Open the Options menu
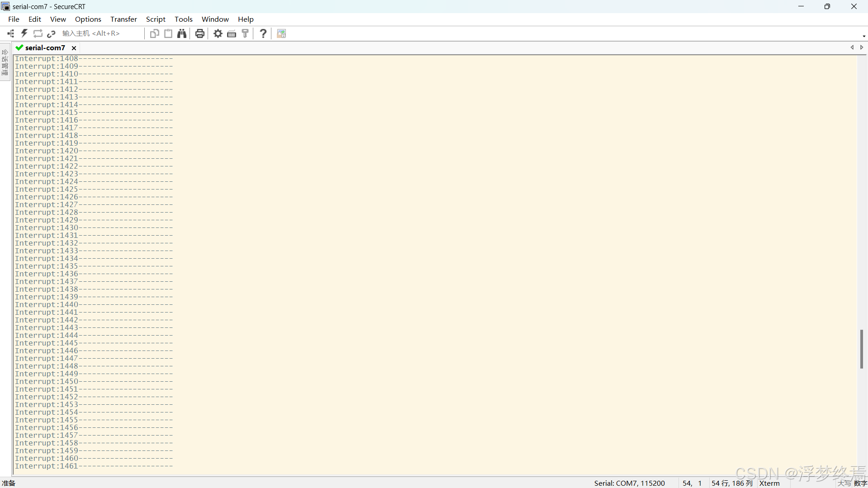The image size is (868, 488). tap(88, 19)
